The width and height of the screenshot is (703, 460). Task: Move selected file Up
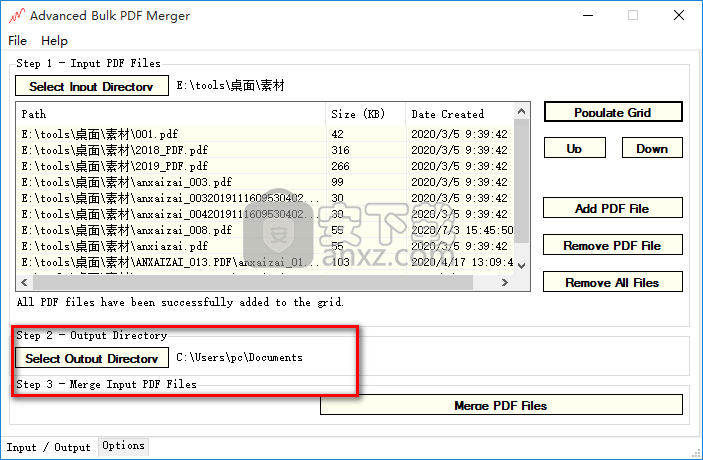coord(574,148)
